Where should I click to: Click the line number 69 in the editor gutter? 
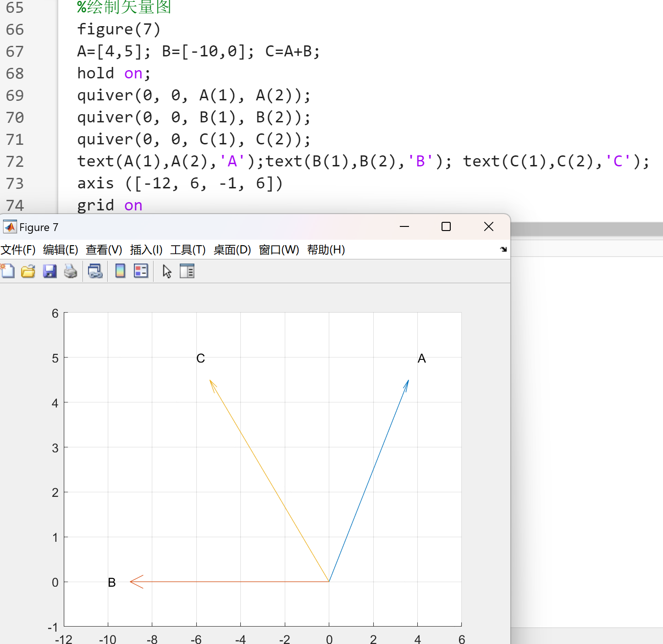click(x=15, y=95)
